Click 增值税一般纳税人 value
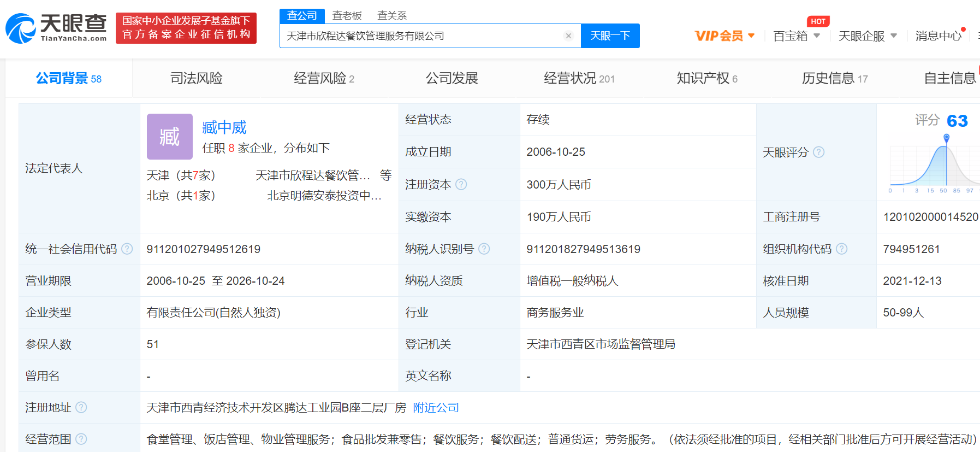This screenshot has height=452, width=980. (x=572, y=281)
